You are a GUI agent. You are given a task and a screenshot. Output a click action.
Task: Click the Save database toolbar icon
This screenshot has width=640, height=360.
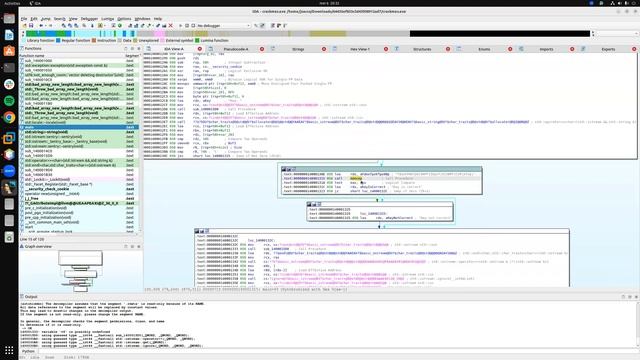tap(31, 26)
